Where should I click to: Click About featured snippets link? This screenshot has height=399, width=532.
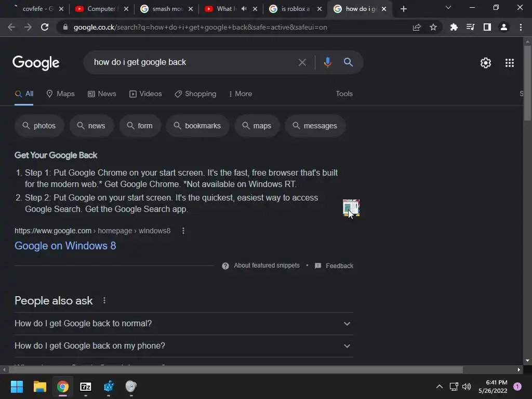pos(267,265)
